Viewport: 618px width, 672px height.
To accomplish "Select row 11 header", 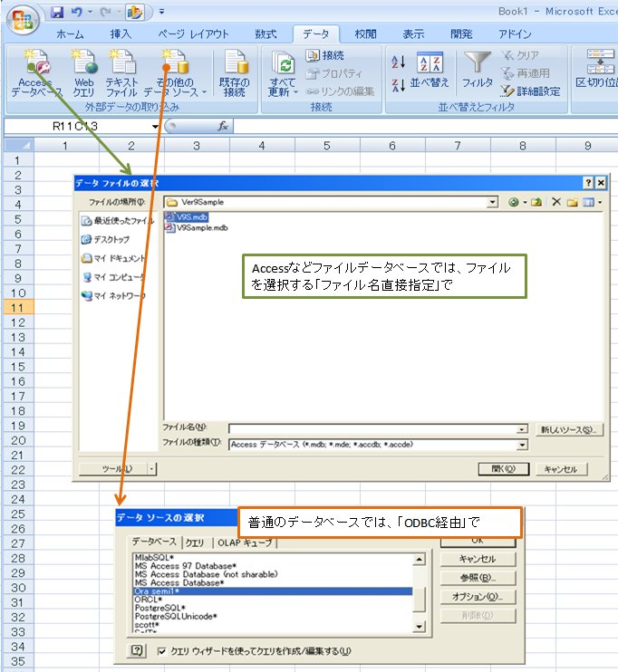I will [18, 308].
